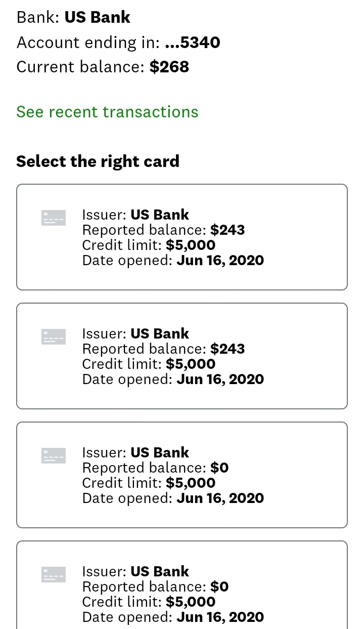Click the card icon in the first card
This screenshot has height=629, width=364.
pyautogui.click(x=53, y=218)
